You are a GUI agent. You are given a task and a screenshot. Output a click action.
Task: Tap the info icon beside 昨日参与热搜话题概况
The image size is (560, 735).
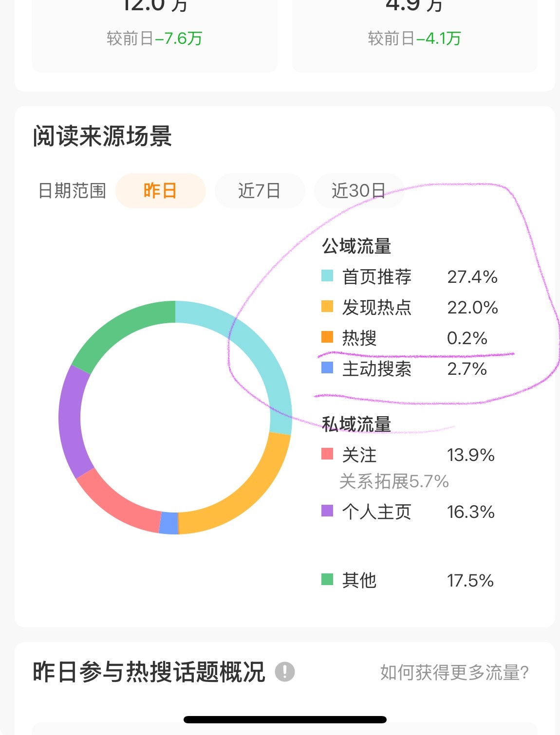(285, 672)
